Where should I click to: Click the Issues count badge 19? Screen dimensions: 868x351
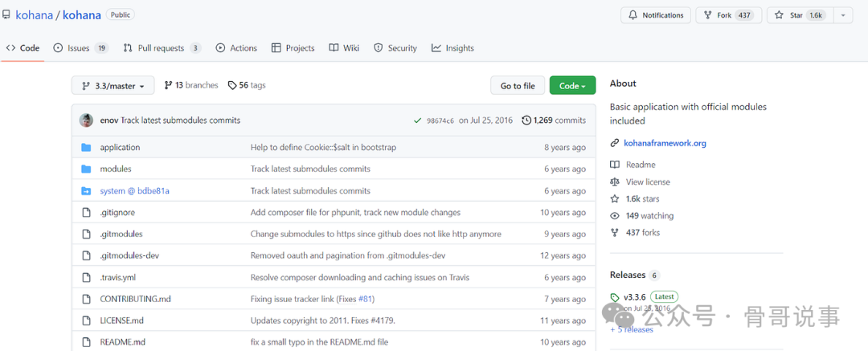tap(100, 48)
